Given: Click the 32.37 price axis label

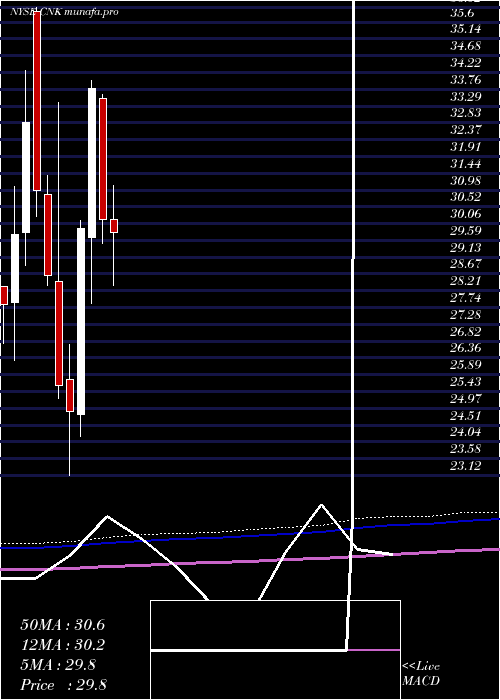Looking at the screenshot, I should click(466, 130).
